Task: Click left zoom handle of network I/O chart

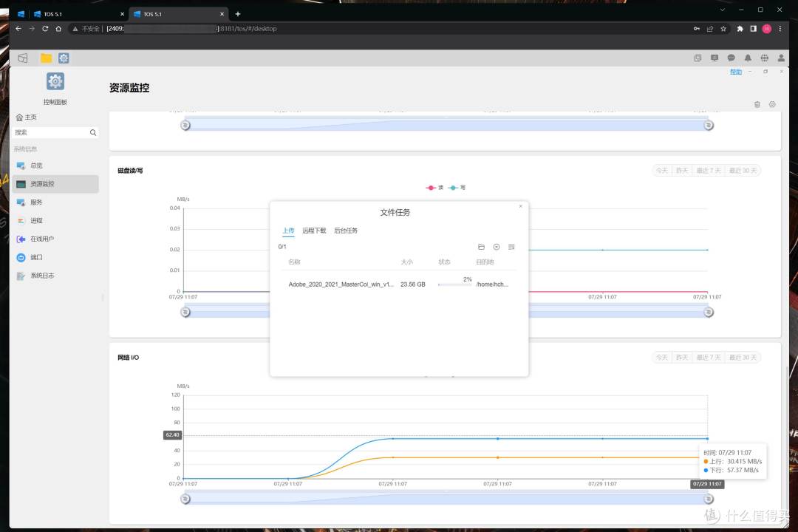Action: coord(185,499)
